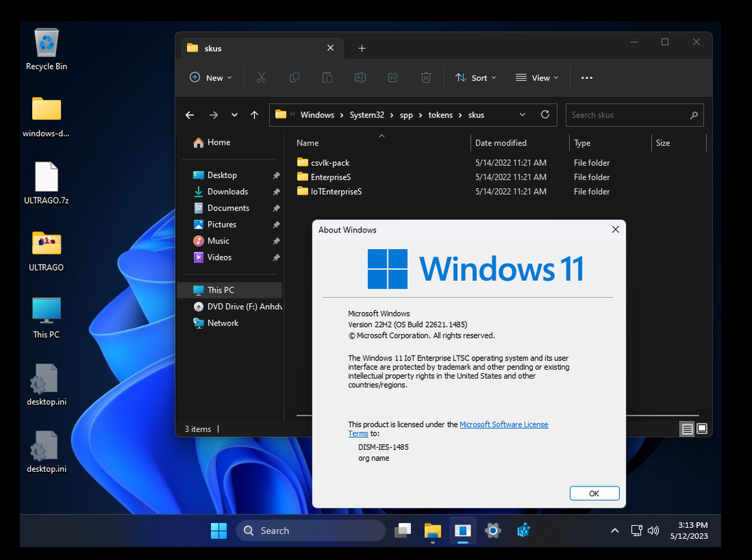
Task: Click the Share icon in toolbar
Action: click(x=393, y=78)
